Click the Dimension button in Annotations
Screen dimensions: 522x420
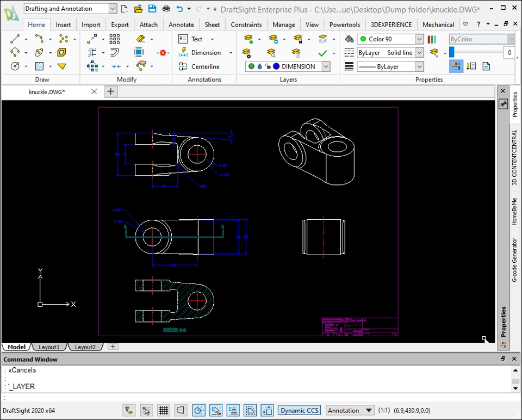pos(206,53)
